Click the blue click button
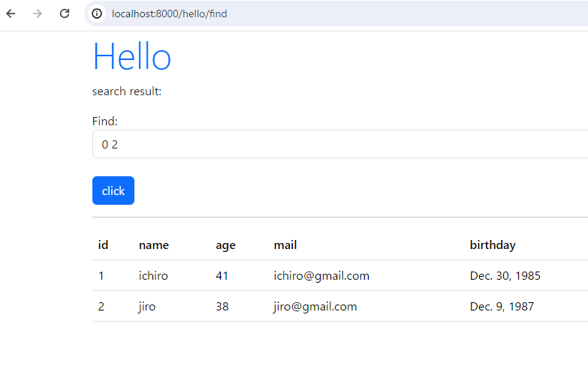Viewport: 588px width, 369px height. coord(113,190)
